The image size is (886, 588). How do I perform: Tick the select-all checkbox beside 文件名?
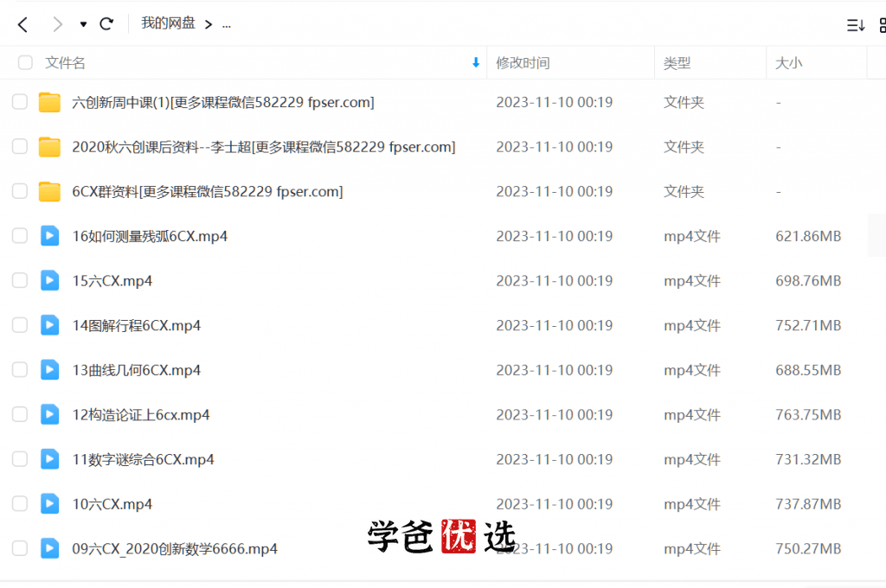point(25,62)
